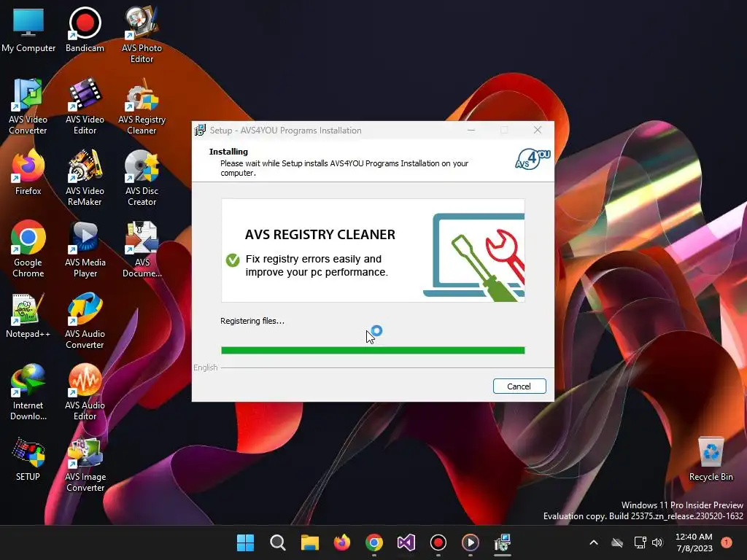Click the AVS Registry Cleaner promo banner
This screenshot has height=560, width=747.
click(373, 251)
